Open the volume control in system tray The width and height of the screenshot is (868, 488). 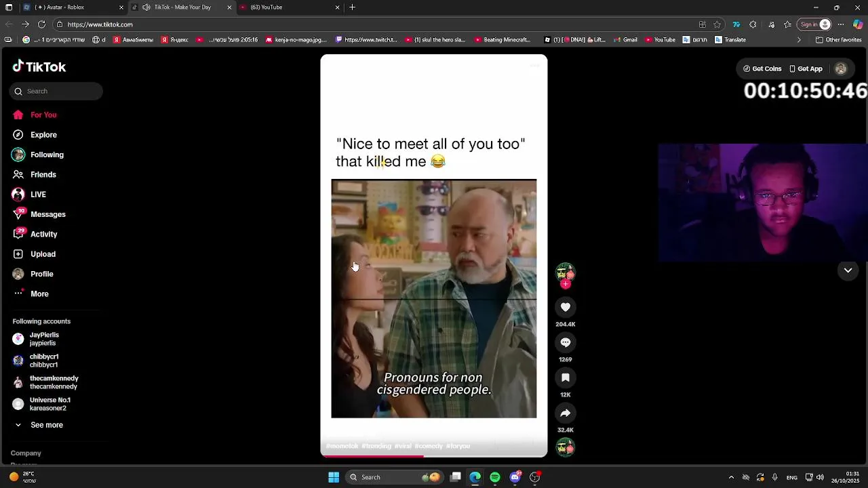point(820,477)
